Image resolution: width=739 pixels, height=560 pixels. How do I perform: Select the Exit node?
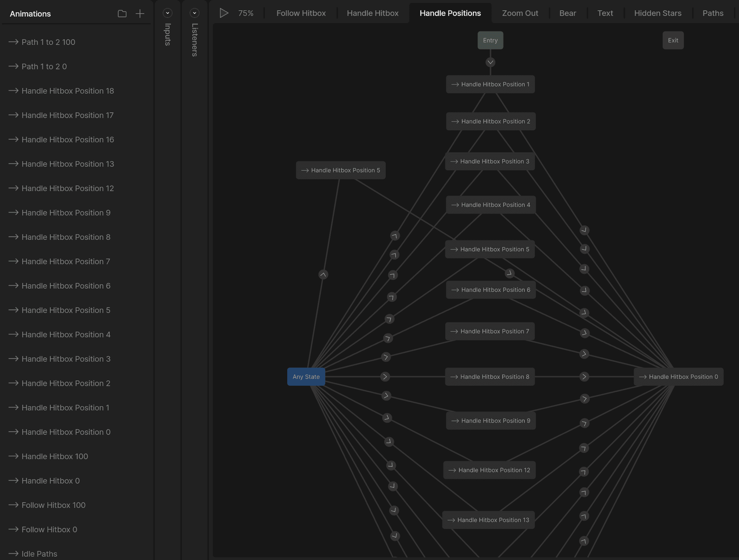coord(673,40)
